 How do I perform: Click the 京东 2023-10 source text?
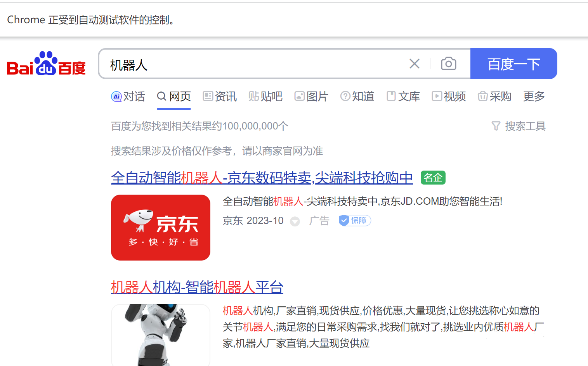click(x=253, y=221)
